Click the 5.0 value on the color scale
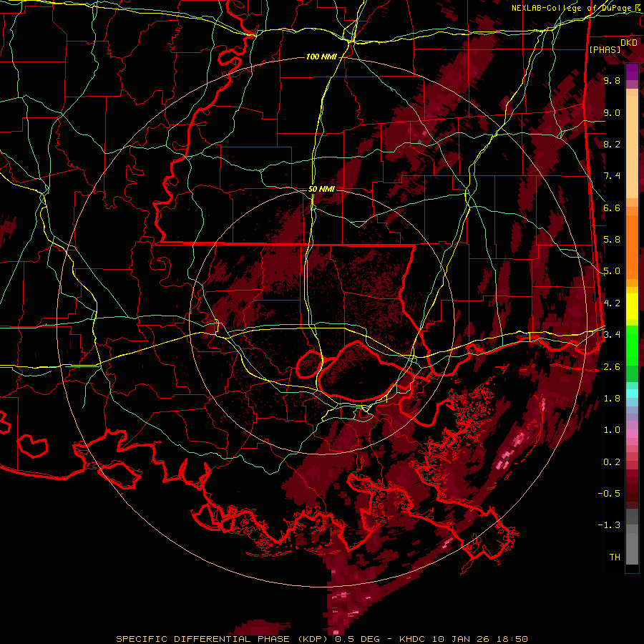Image resolution: width=644 pixels, height=644 pixels. 612,271
